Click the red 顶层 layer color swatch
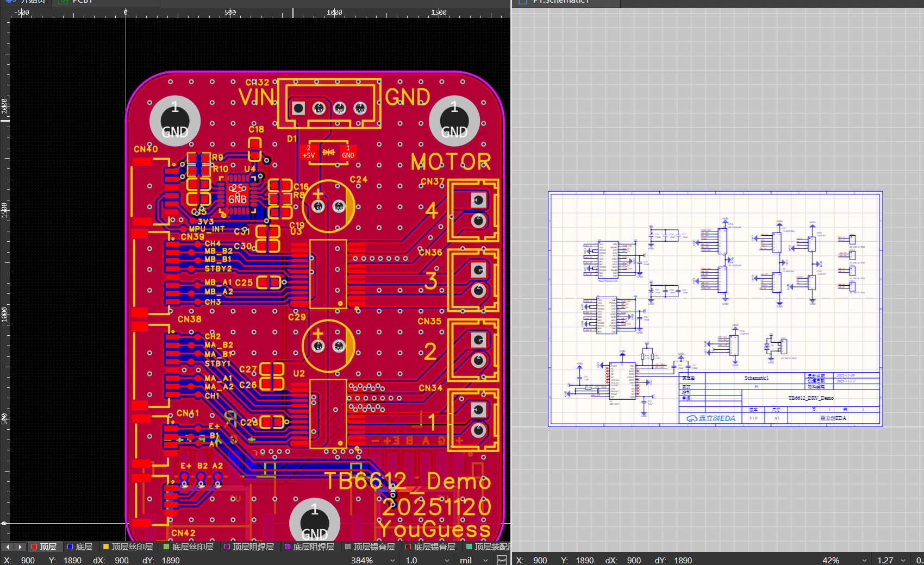The width and height of the screenshot is (924, 565). click(34, 547)
